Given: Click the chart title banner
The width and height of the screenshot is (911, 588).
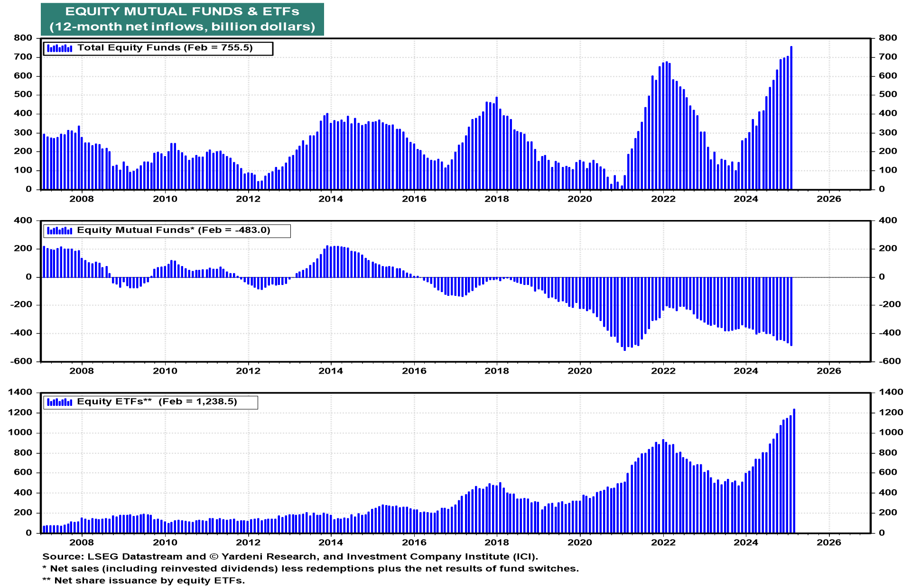Looking at the screenshot, I should click(x=182, y=19).
